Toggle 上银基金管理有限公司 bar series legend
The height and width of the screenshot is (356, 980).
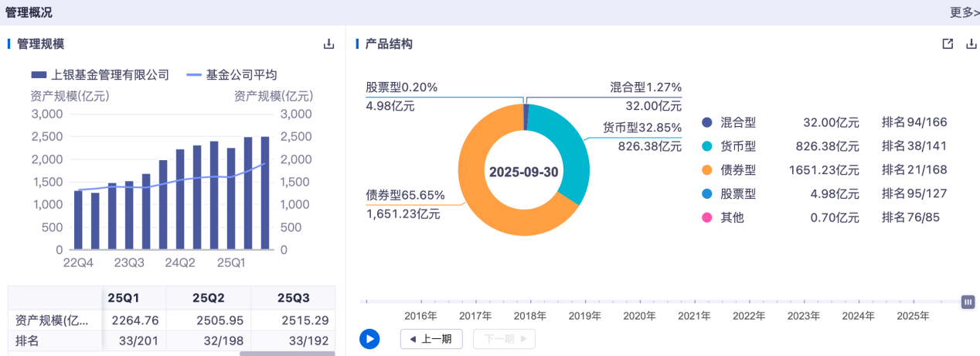coord(100,75)
